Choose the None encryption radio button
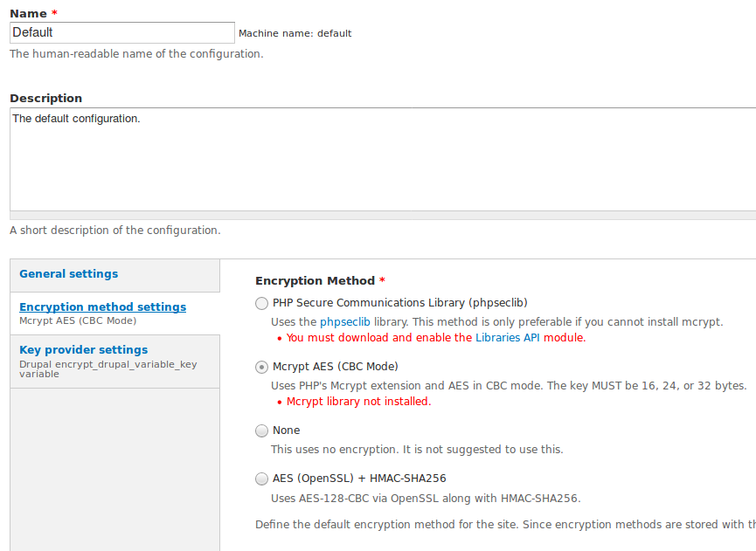This screenshot has width=756, height=551. tap(261, 430)
